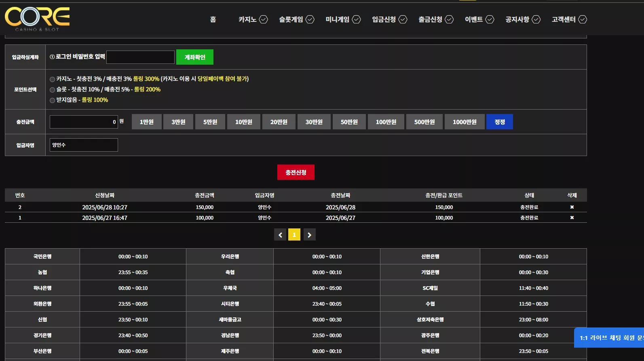
Task: Expand the 입금신청 chevron icon
Action: 403,19
